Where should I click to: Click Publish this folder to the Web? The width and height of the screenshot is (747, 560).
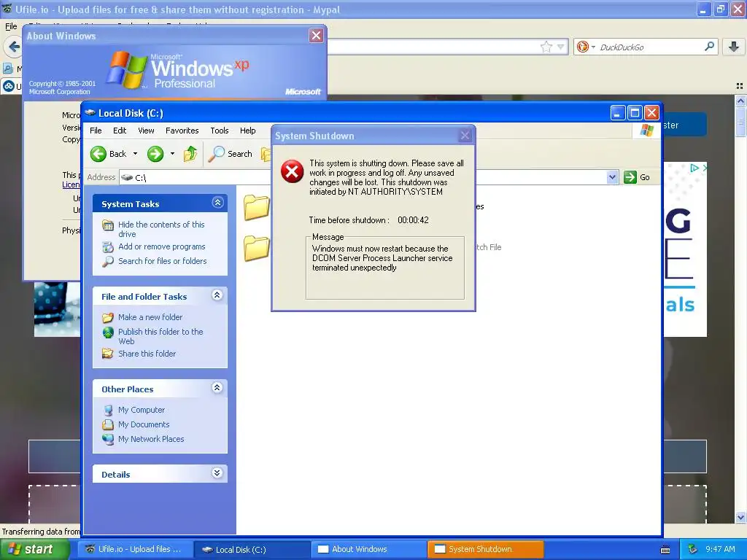160,336
